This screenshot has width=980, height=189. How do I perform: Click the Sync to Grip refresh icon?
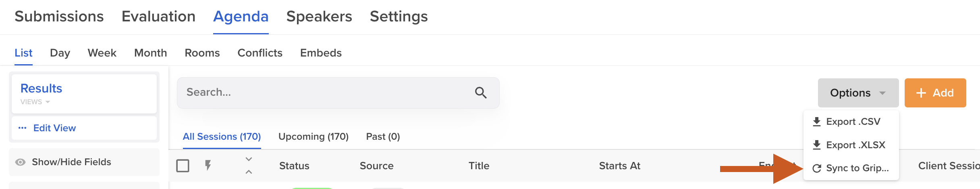point(817,168)
